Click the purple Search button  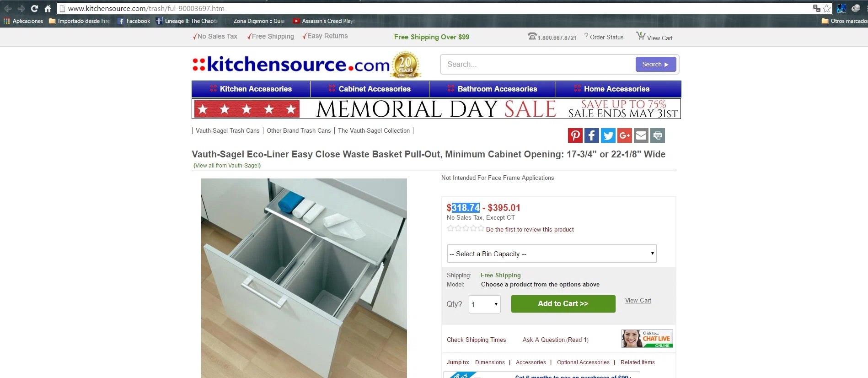point(655,64)
